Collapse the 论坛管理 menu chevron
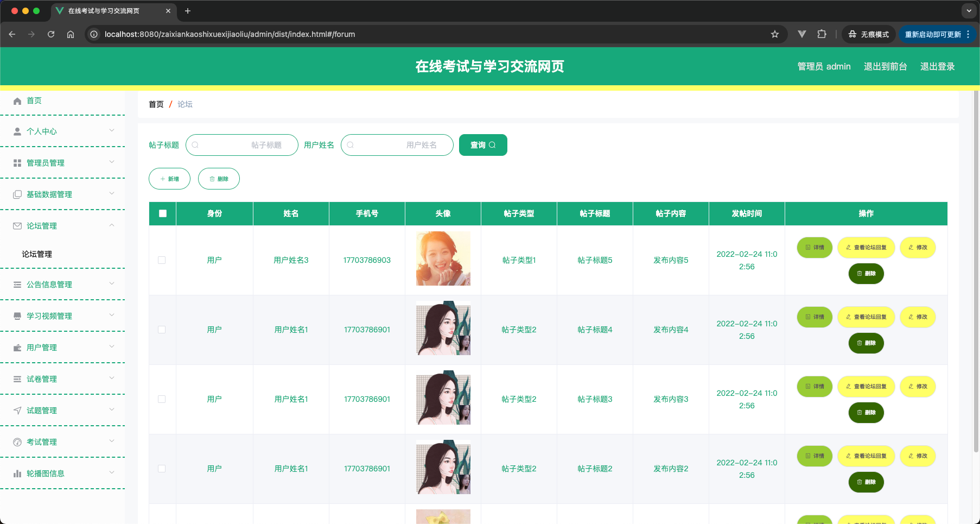The width and height of the screenshot is (980, 524). (x=112, y=225)
